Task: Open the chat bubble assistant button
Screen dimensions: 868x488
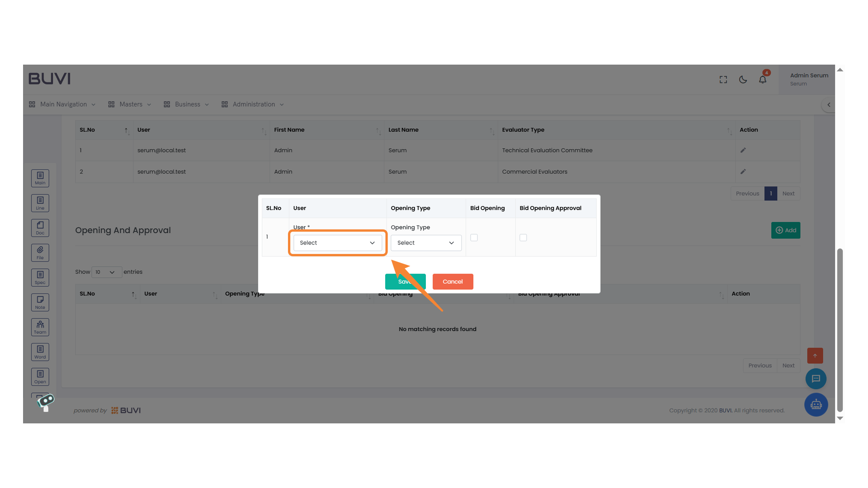Action: [x=816, y=379]
